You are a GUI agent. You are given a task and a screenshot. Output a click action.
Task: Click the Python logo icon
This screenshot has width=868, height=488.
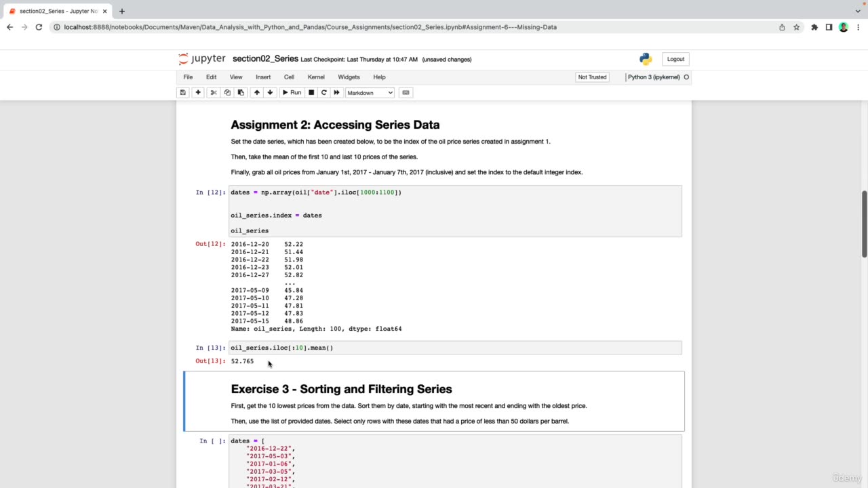[646, 59]
